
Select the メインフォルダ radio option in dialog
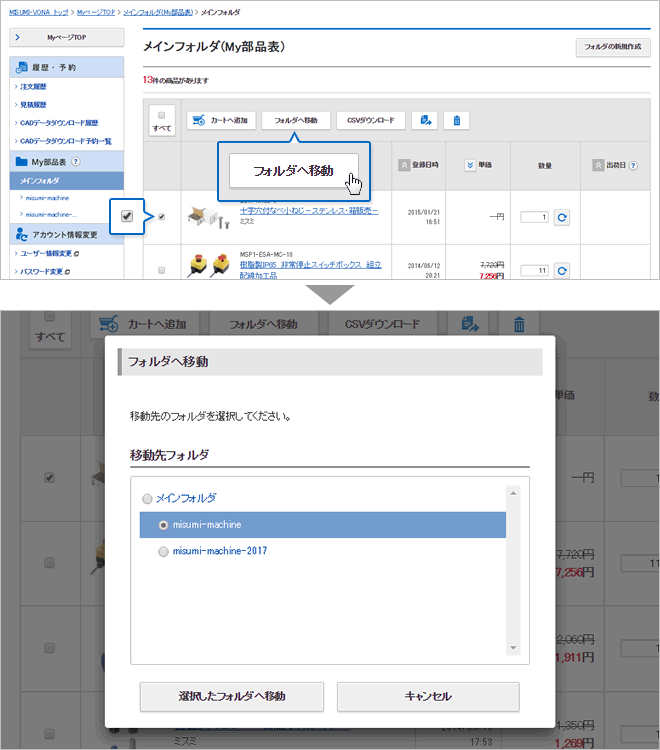[x=148, y=498]
